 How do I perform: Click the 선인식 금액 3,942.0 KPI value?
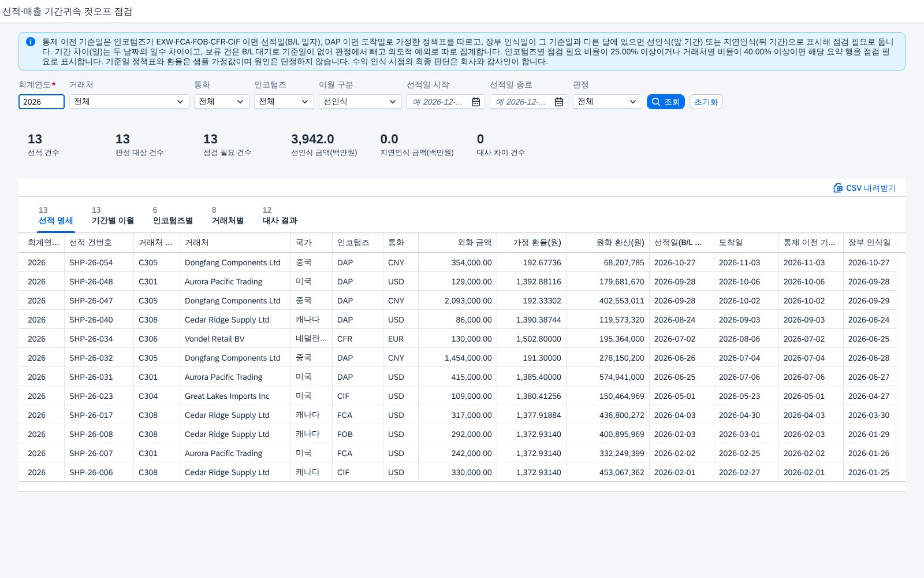(312, 139)
